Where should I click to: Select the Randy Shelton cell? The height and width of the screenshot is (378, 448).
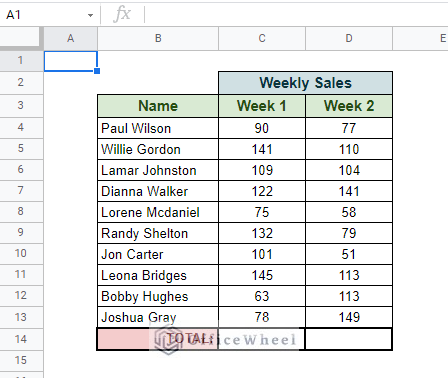158,233
